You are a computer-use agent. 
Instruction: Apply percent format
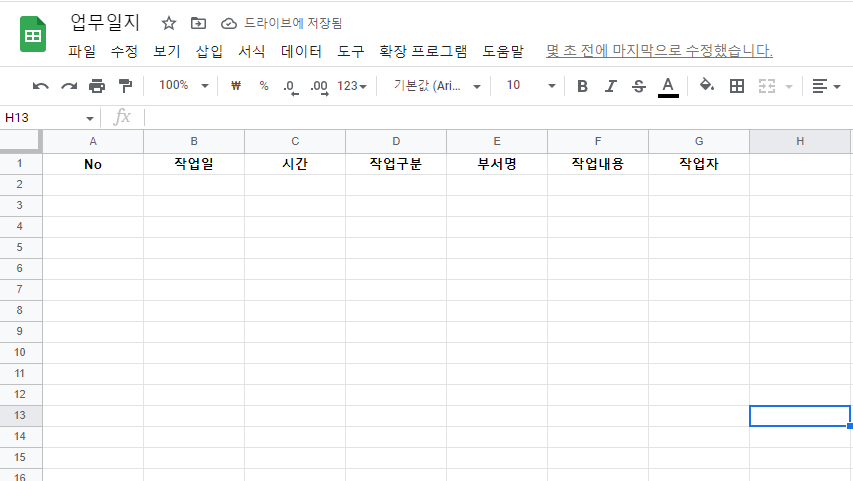pos(264,85)
